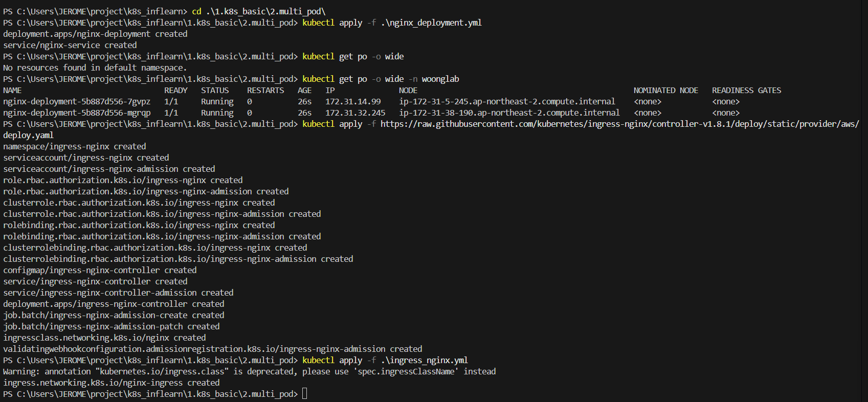The image size is (868, 402).
Task: Click the 'configmap/ingress-nginx-controller created' line
Action: point(100,271)
